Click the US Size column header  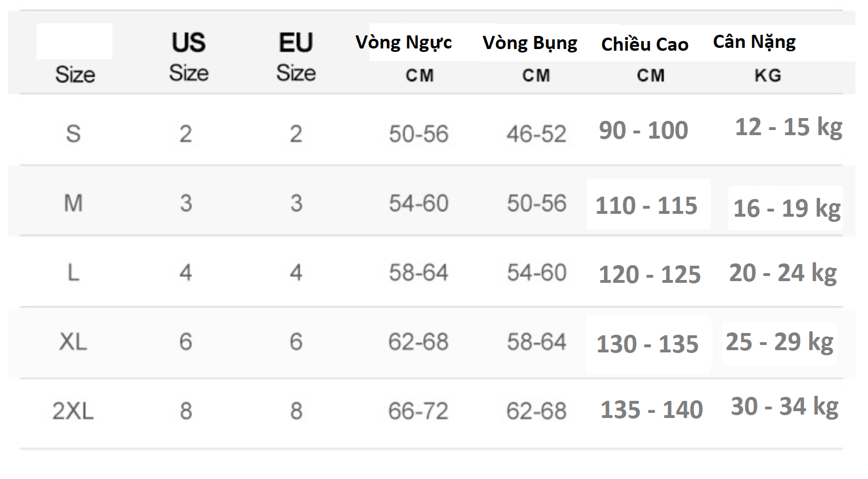click(189, 57)
